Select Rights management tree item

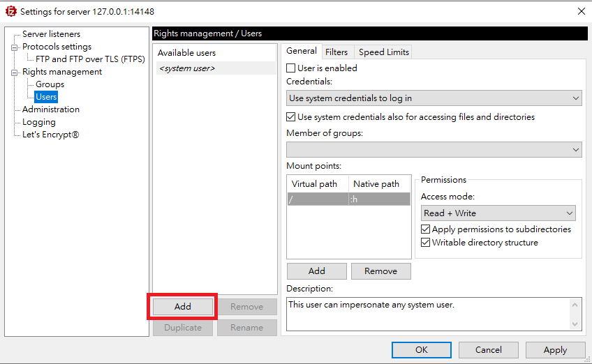click(62, 72)
